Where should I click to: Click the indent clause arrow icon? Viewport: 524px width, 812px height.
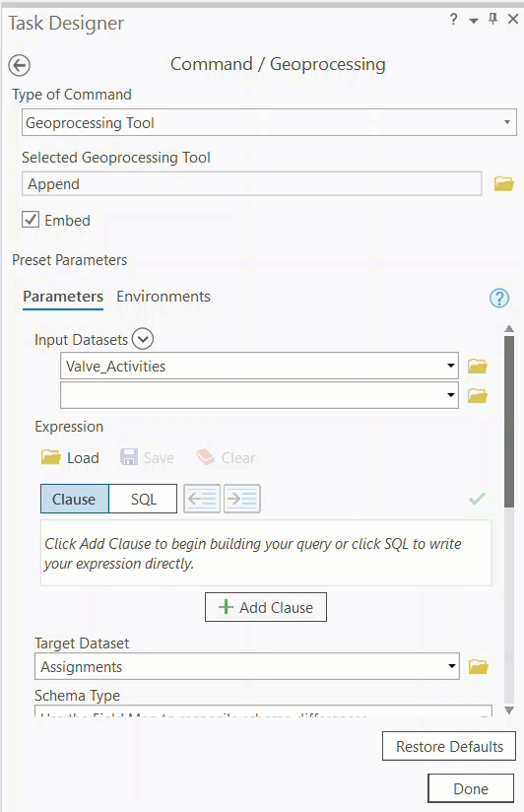point(241,499)
